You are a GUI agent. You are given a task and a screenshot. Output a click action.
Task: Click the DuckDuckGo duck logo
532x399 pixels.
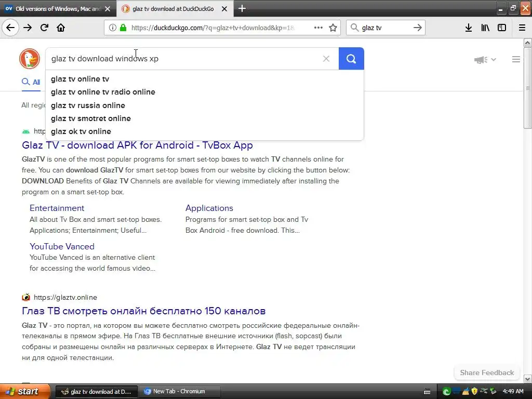click(30, 59)
